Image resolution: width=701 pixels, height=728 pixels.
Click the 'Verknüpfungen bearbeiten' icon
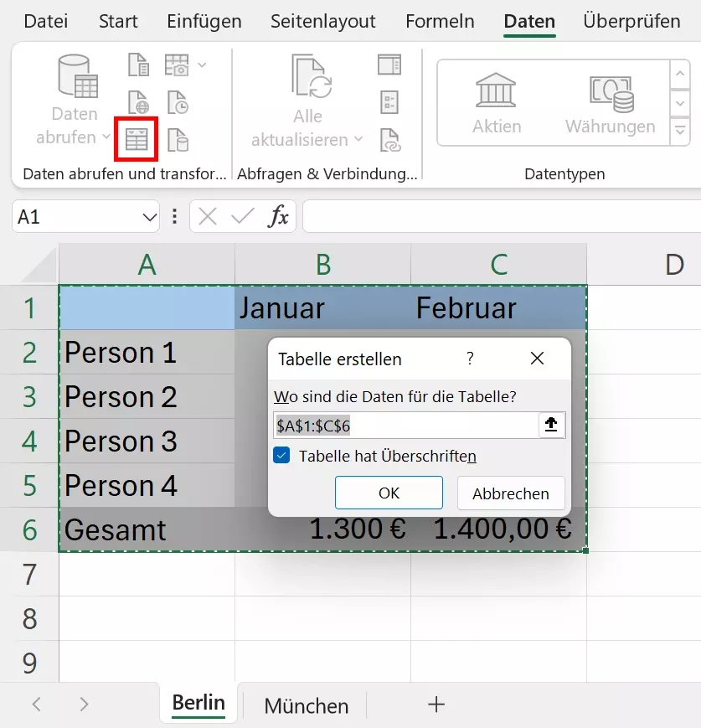pos(389,139)
